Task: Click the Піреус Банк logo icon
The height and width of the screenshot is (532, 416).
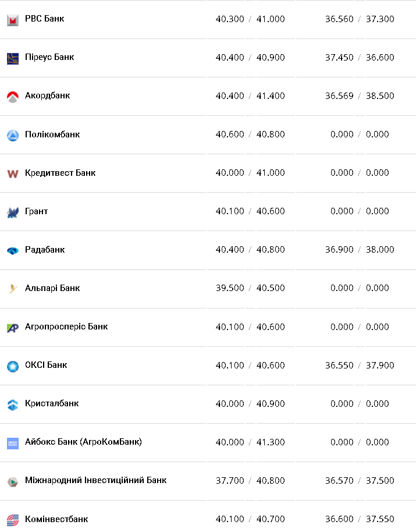Action: tap(13, 58)
